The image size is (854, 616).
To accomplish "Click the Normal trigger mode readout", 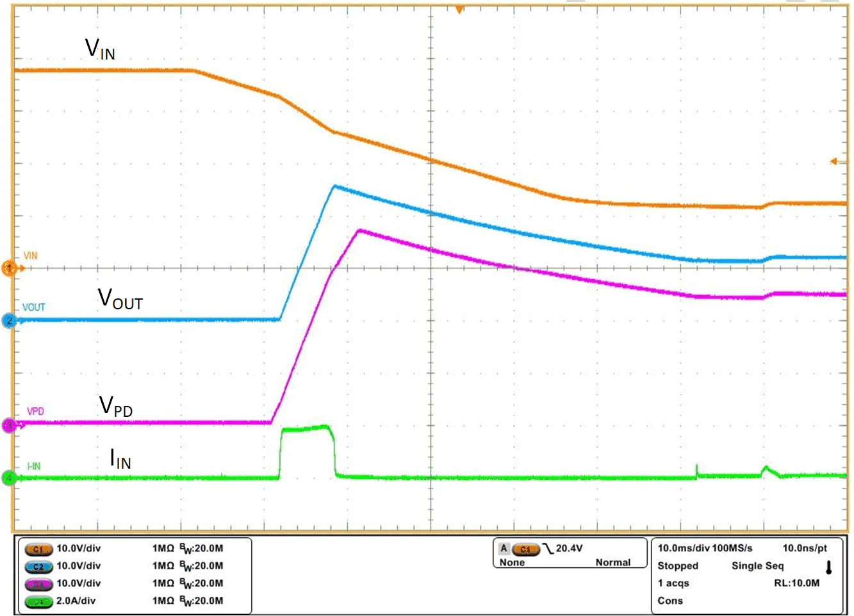I will (x=613, y=562).
